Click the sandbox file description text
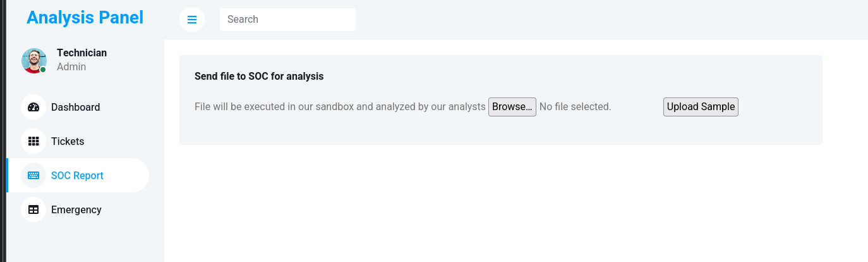The width and height of the screenshot is (868, 262). pyautogui.click(x=340, y=107)
